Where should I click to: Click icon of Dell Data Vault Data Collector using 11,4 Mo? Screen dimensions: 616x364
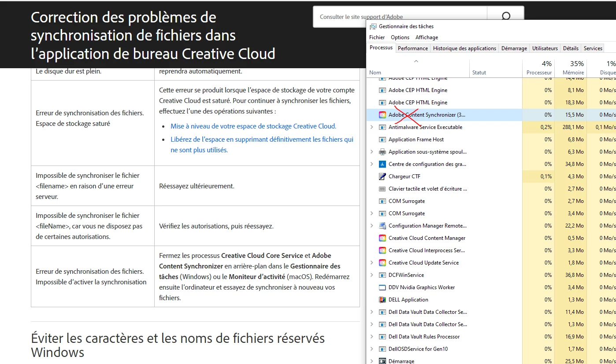382,312
